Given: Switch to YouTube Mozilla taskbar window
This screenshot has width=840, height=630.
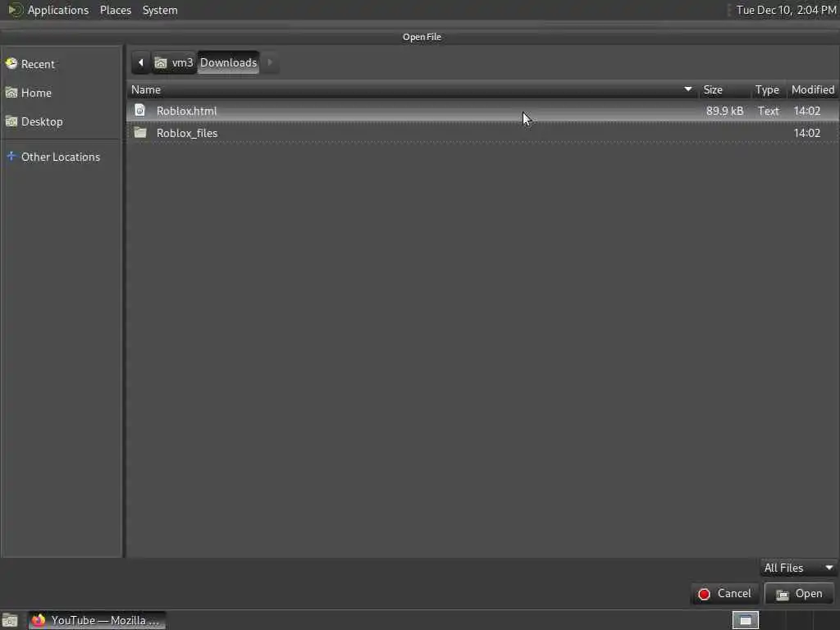Looking at the screenshot, I should click(97, 620).
